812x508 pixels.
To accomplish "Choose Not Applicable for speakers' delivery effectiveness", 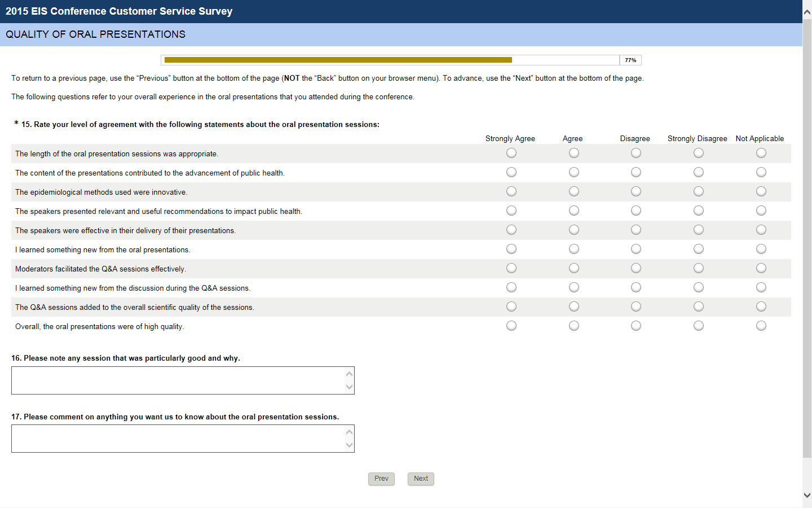I will (761, 230).
